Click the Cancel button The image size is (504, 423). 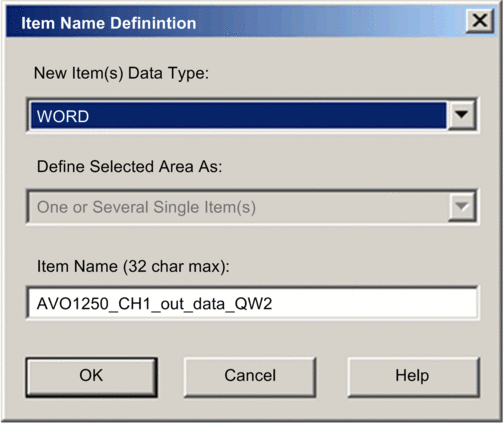point(250,377)
